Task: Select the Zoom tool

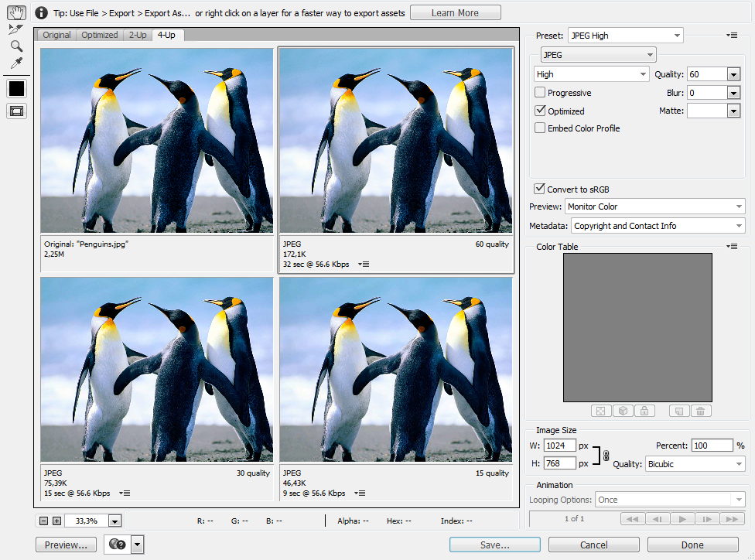Action: coord(16,46)
